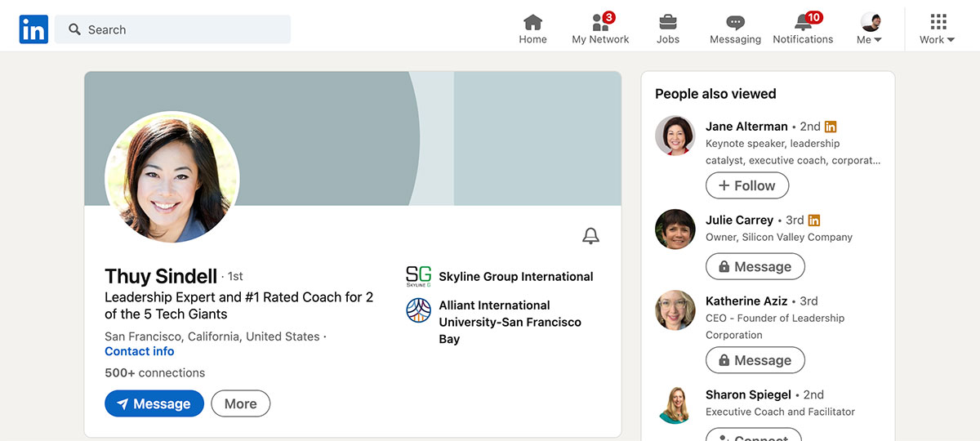Click Jane Alterman's LinkedIn premium badge
Viewport: 980px width, 441px height.
[x=831, y=127]
